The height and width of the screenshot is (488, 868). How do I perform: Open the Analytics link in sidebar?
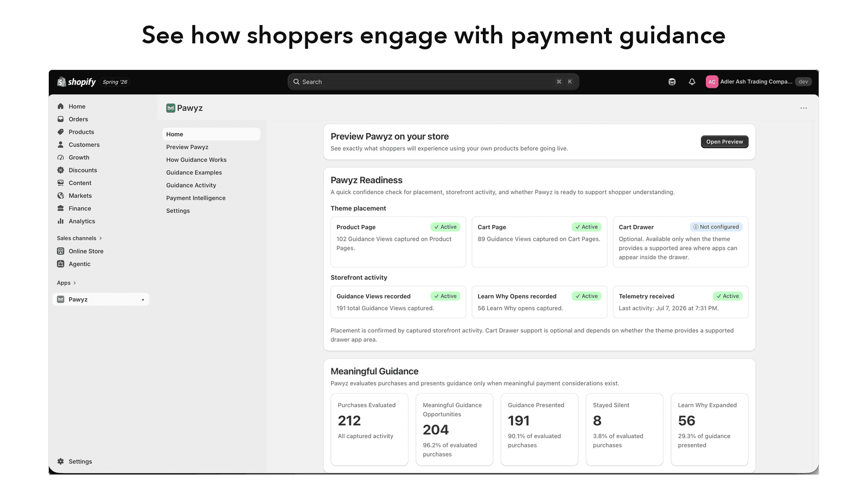tap(82, 221)
